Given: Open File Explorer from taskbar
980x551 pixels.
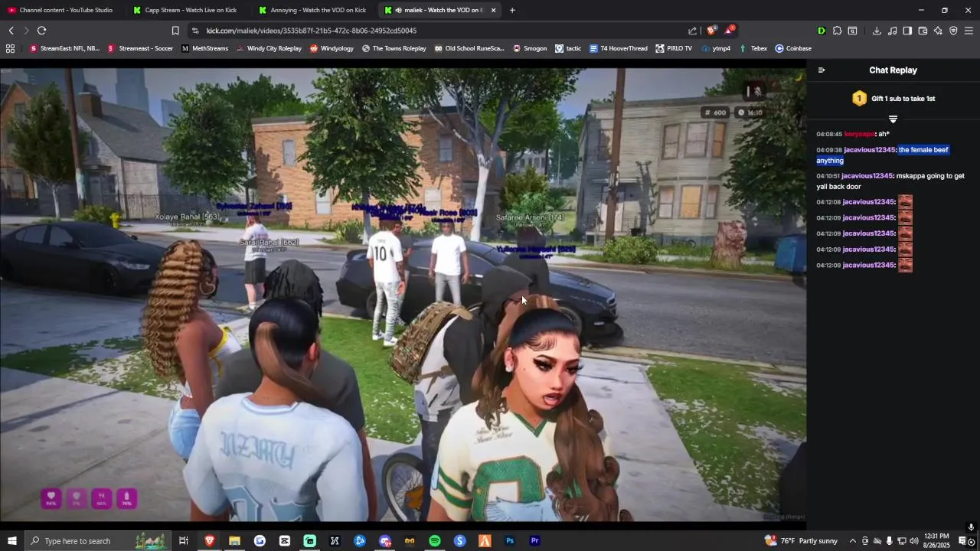Looking at the screenshot, I should (234, 541).
